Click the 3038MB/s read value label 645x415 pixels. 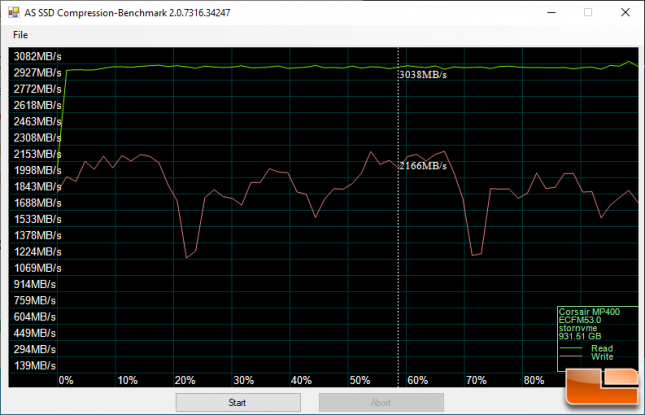[x=423, y=75]
